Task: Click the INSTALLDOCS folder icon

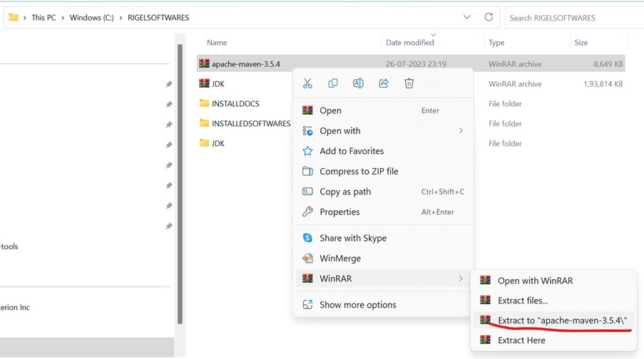Action: (205, 103)
